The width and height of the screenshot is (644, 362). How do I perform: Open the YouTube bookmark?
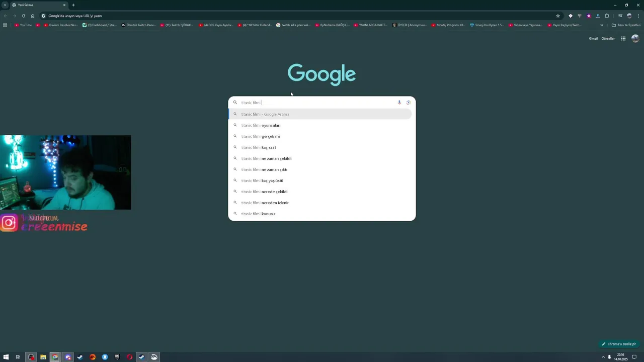23,25
